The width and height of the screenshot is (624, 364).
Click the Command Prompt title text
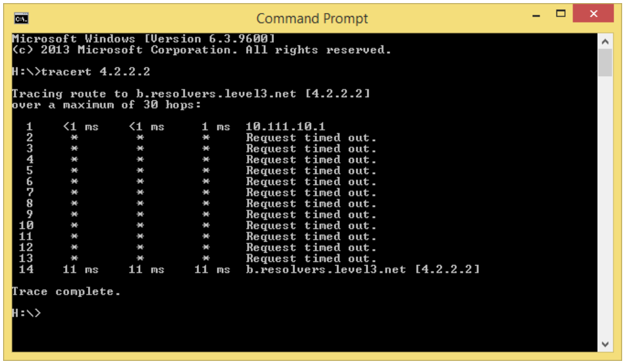tap(312, 19)
